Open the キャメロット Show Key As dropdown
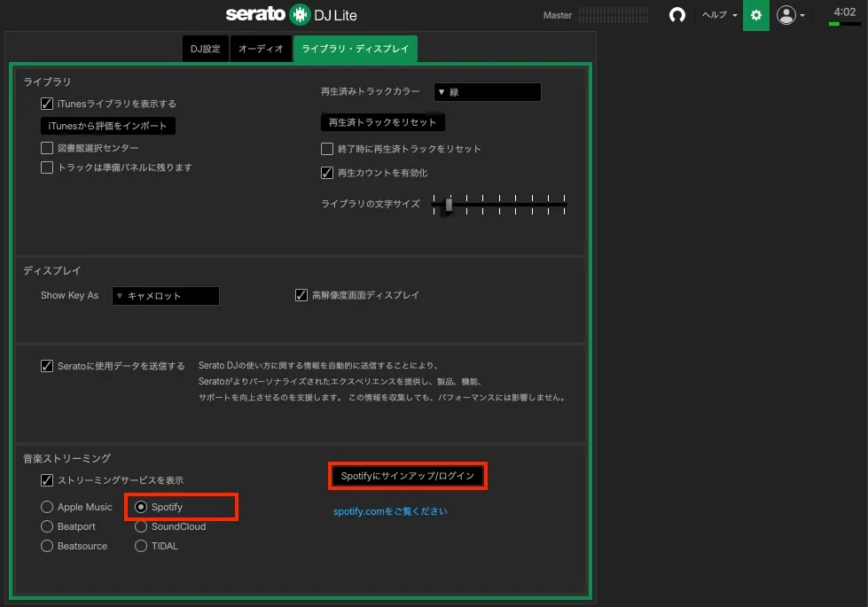The image size is (868, 607). tap(165, 295)
